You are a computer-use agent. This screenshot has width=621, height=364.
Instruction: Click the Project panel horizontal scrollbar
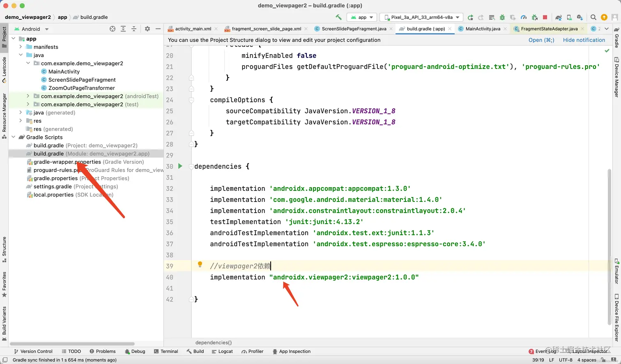[x=72, y=343]
